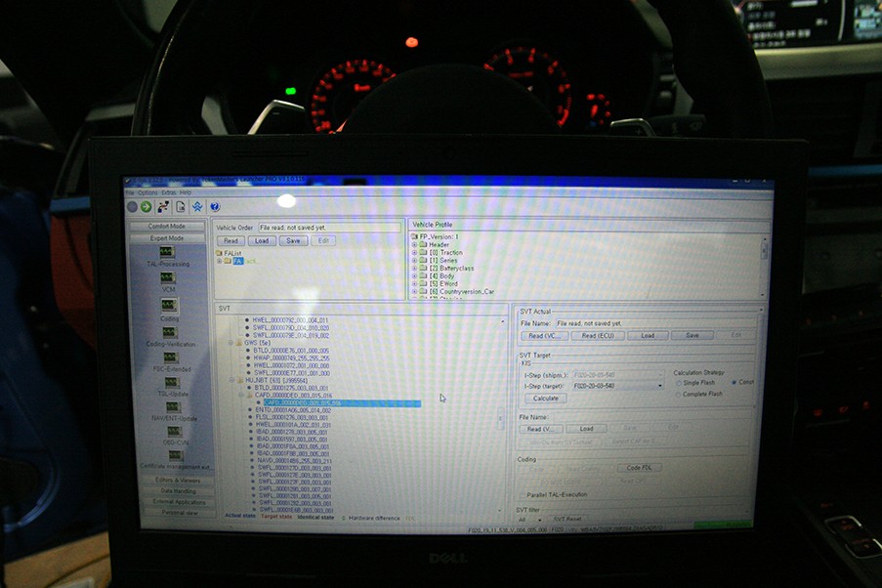Open the VCM module icon
The image size is (882, 588).
(x=166, y=277)
